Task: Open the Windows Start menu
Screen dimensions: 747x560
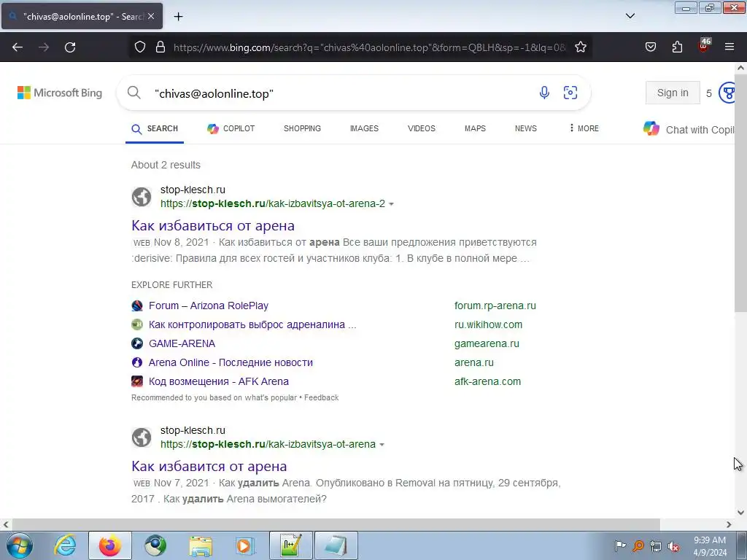Action: pyautogui.click(x=19, y=545)
